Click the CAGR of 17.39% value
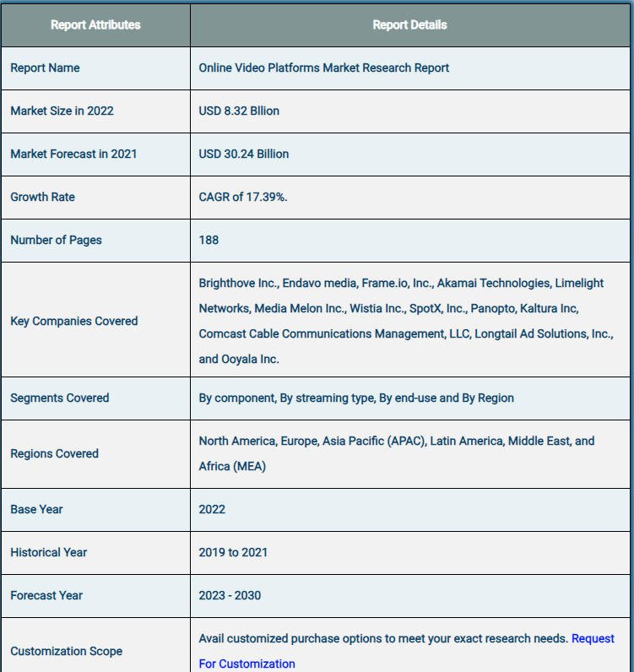This screenshot has width=634, height=672. point(243,197)
